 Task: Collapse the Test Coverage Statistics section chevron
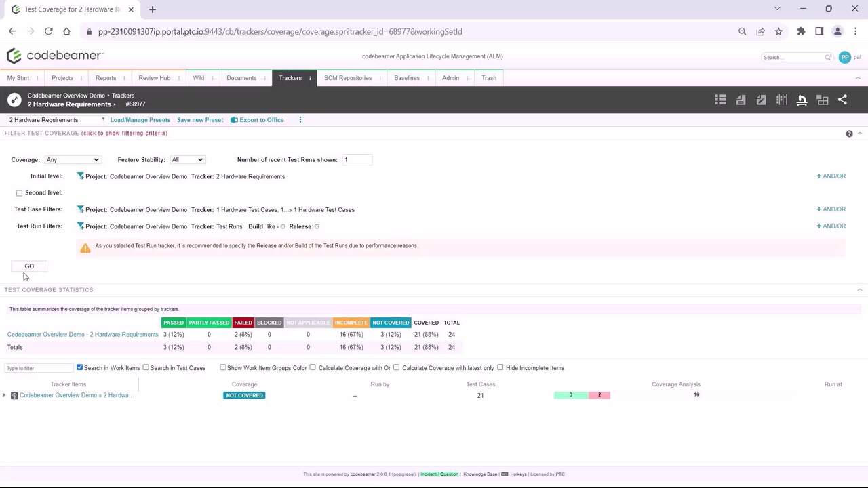[x=859, y=290]
